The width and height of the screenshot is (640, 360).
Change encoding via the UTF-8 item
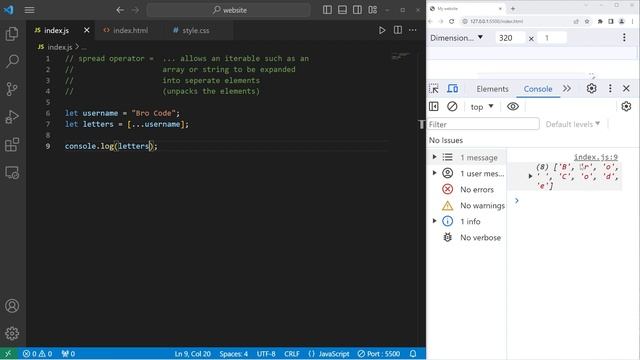coord(266,353)
